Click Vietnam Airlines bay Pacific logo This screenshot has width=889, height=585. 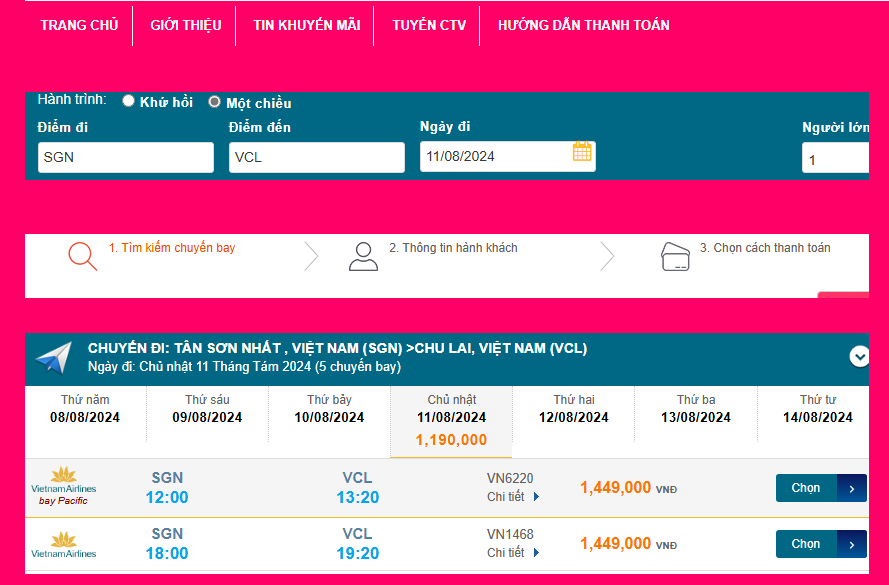pos(64,487)
